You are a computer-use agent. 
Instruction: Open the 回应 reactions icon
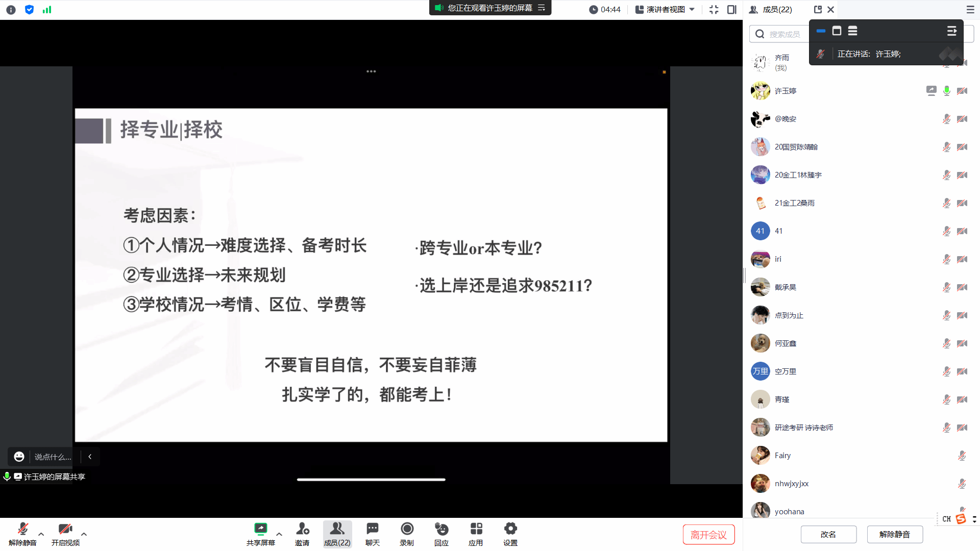(x=441, y=529)
